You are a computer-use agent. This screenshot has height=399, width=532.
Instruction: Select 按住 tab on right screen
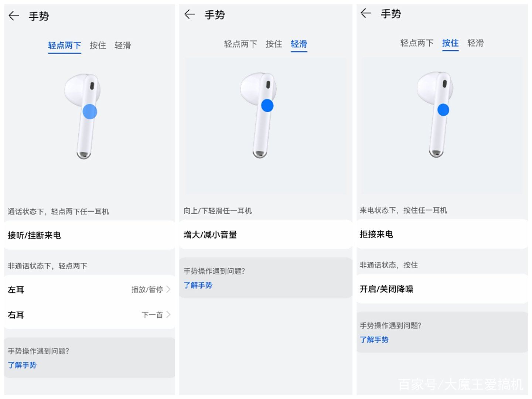point(450,43)
